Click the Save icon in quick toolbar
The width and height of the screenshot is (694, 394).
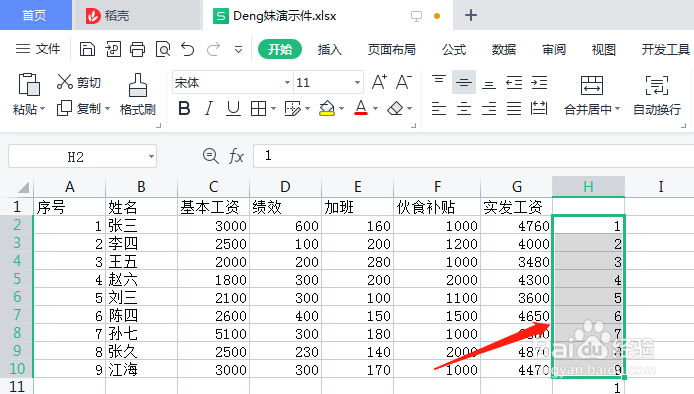point(87,49)
